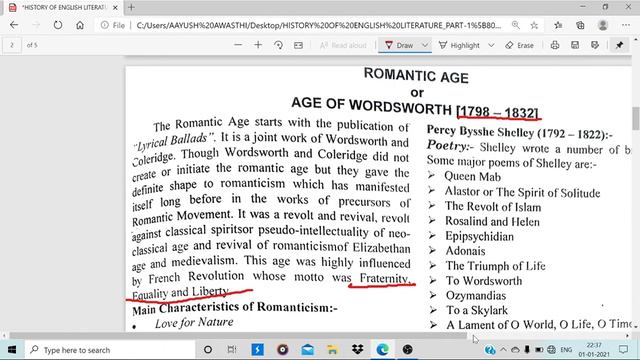The width and height of the screenshot is (640, 360).
Task: Click the text To a Skylark
Action: (x=477, y=310)
